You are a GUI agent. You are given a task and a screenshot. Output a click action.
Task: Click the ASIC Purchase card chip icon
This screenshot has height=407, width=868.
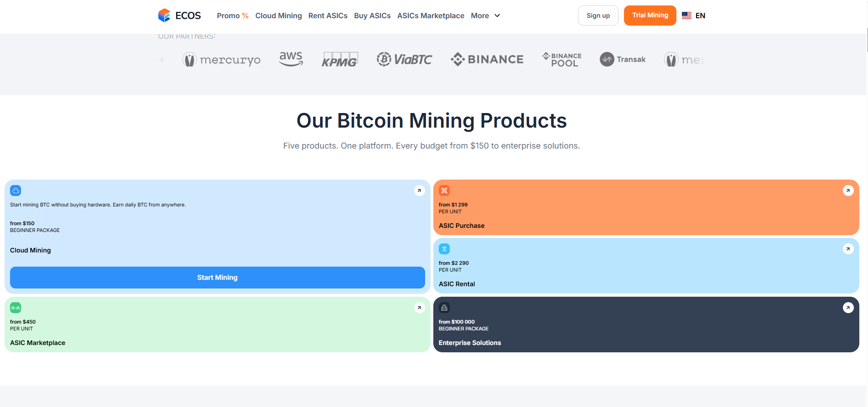click(x=444, y=191)
